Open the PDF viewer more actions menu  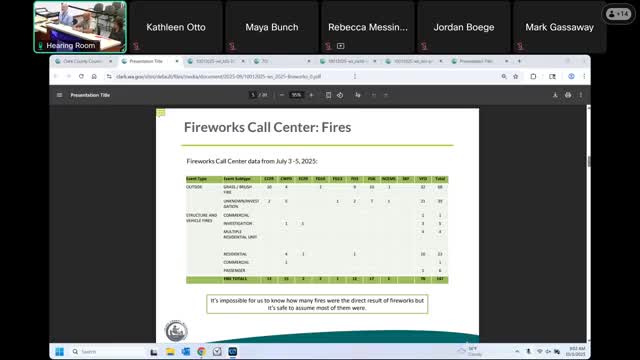(581, 95)
